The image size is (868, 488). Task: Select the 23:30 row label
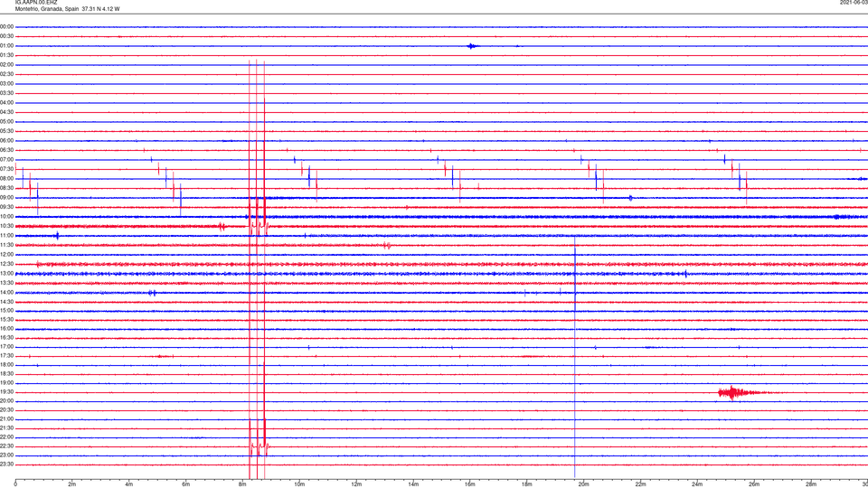click(x=6, y=465)
